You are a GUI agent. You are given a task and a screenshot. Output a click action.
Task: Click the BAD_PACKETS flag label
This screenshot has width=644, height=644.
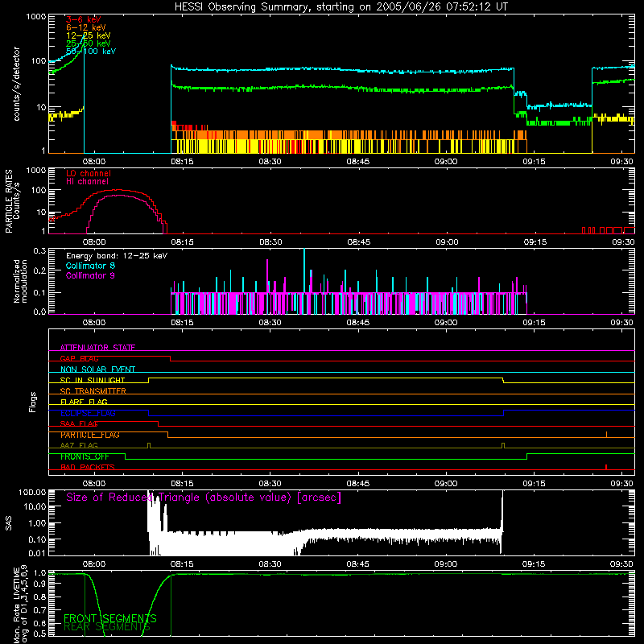point(88,468)
